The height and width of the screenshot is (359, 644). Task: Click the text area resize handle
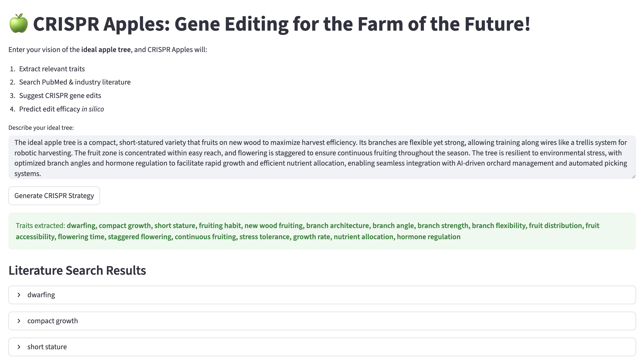[x=633, y=176]
